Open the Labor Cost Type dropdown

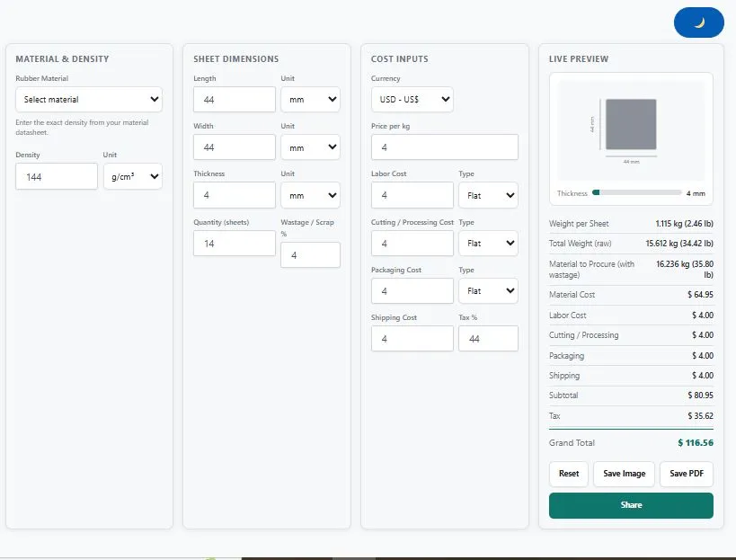point(488,195)
